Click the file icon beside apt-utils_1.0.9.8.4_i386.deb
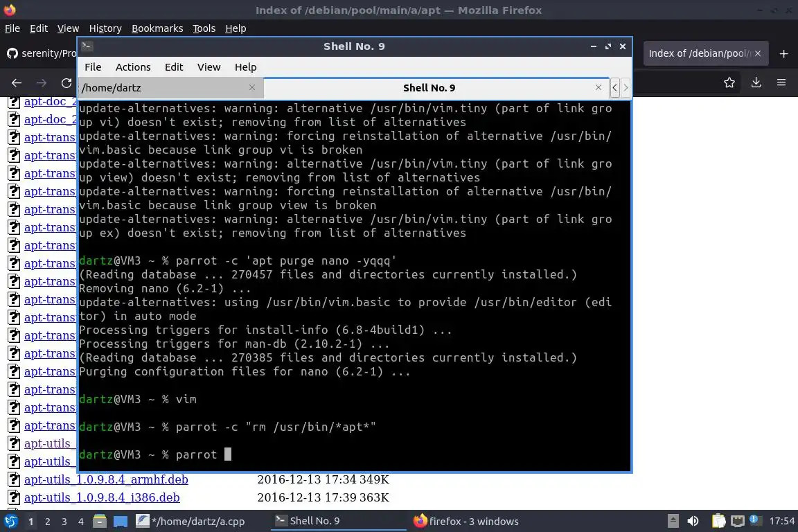The image size is (798, 532). (x=14, y=497)
